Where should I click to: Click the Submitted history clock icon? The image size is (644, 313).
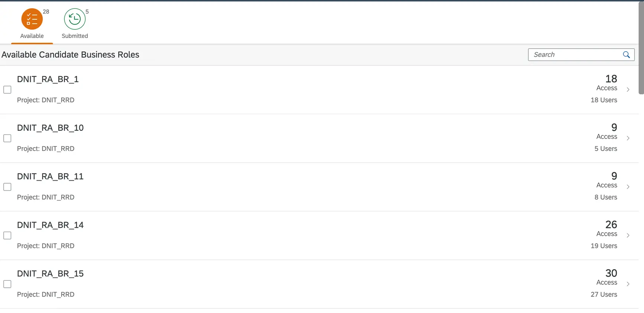point(75,19)
